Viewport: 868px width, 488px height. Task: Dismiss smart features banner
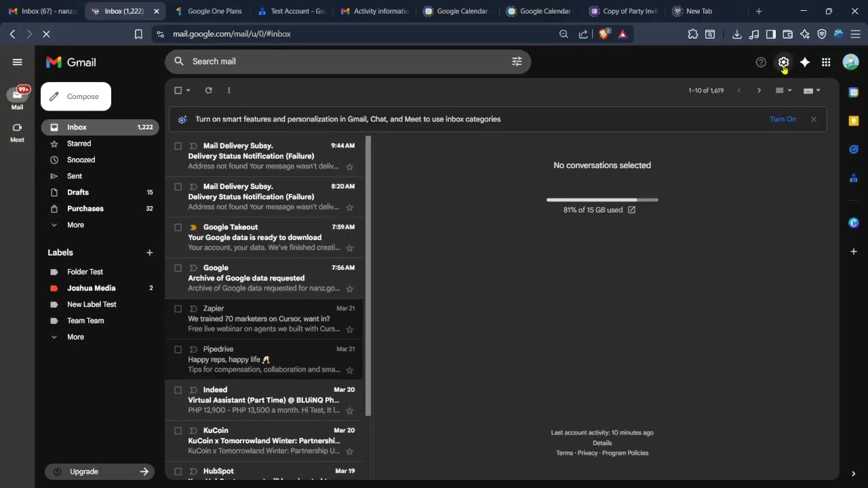tap(813, 119)
